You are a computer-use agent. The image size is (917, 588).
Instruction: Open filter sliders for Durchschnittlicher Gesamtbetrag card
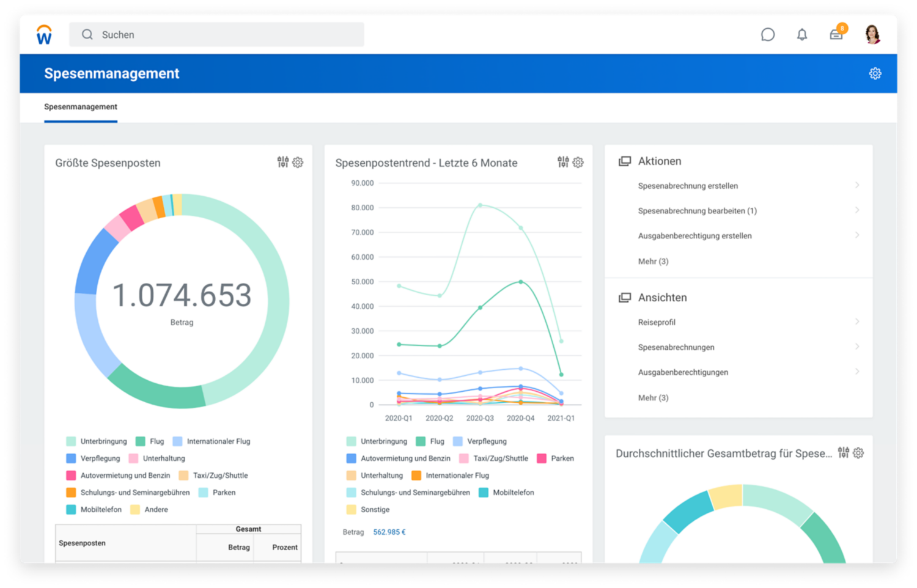[844, 452]
